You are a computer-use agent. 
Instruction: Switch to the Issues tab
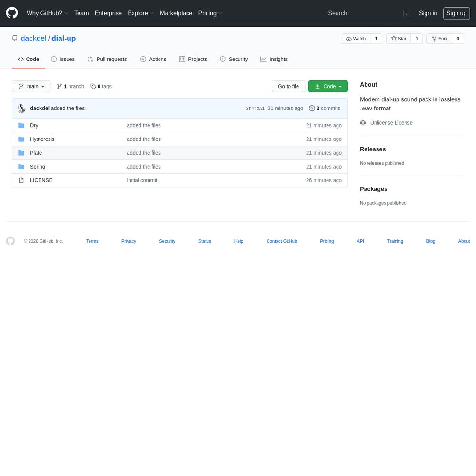tap(62, 59)
